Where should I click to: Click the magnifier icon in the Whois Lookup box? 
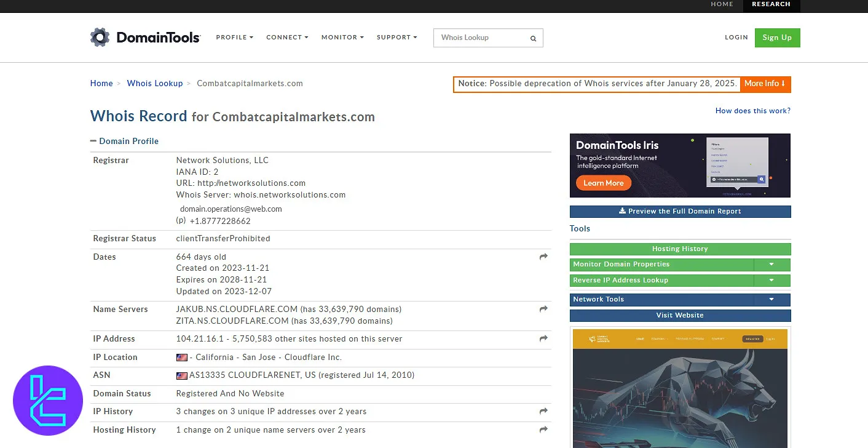(532, 38)
